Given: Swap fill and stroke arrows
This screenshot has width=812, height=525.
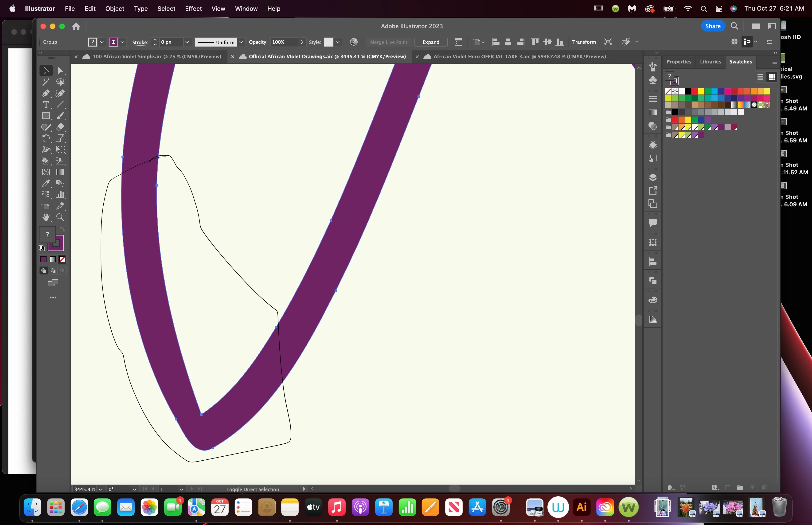Looking at the screenshot, I should tap(62, 229).
